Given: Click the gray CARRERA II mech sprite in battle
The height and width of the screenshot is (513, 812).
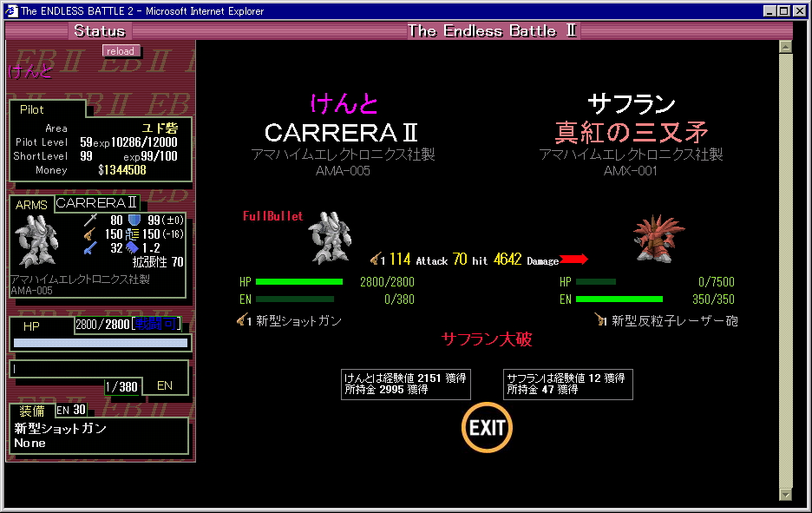Looking at the screenshot, I should [x=329, y=237].
